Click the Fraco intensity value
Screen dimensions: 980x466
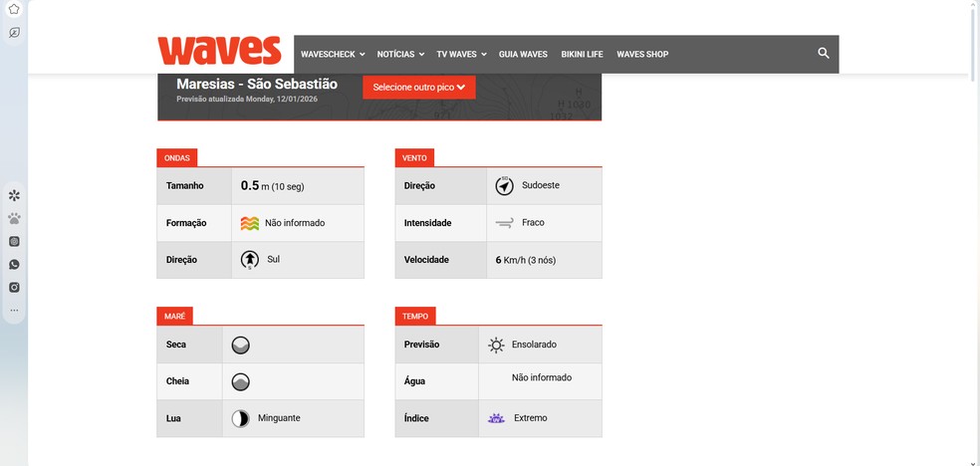tap(533, 222)
